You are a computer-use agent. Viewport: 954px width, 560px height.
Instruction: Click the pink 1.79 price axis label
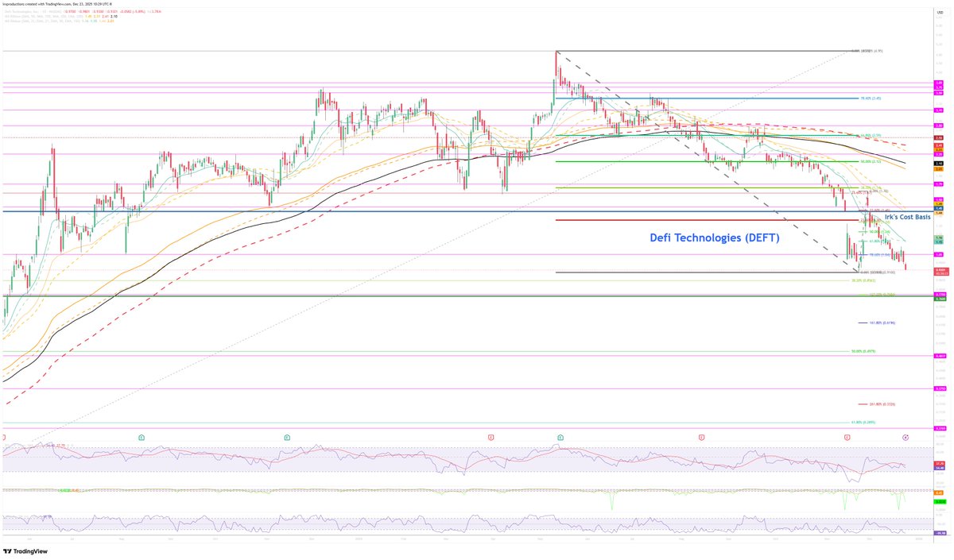click(939, 183)
